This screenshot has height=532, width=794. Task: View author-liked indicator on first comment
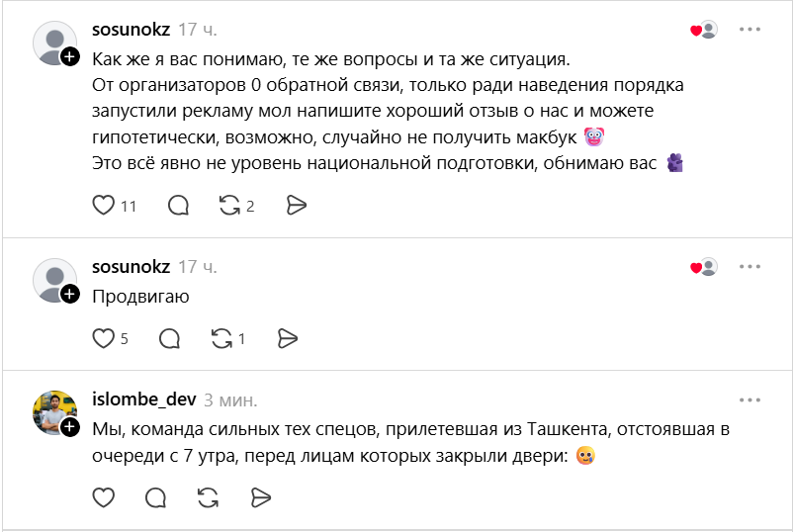pos(704,30)
